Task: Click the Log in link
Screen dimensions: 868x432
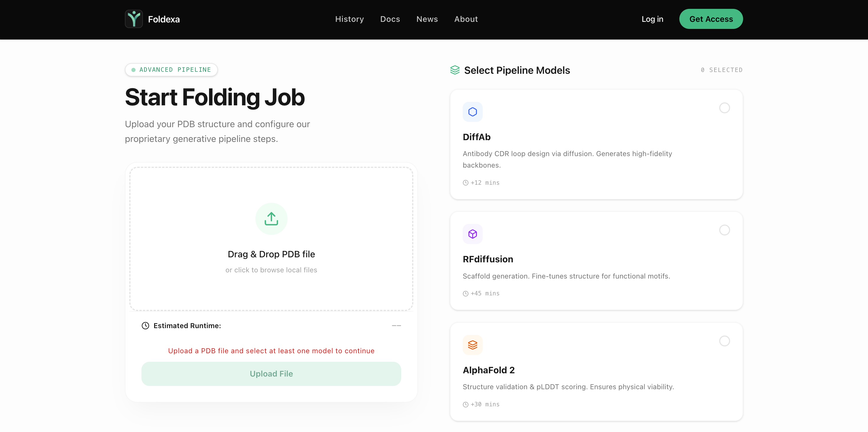Action: coord(652,19)
